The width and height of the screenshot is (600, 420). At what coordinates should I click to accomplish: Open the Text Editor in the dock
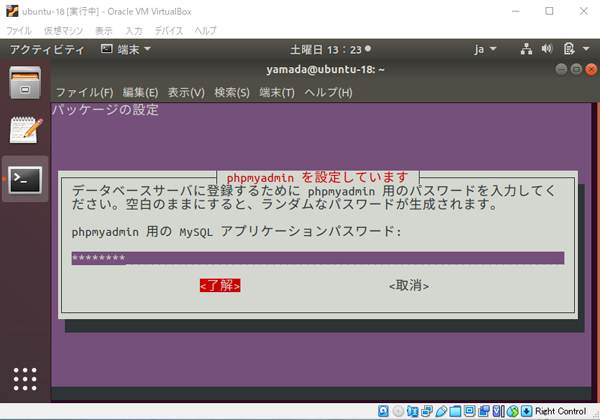click(x=26, y=130)
